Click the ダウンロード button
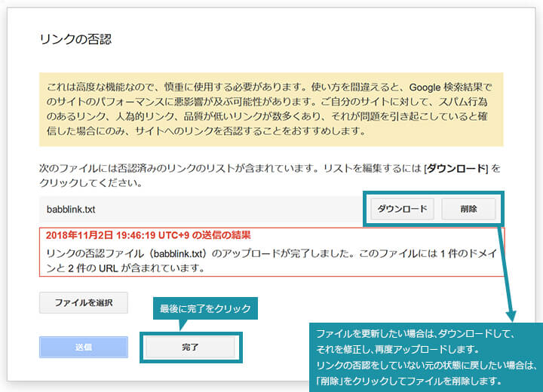This screenshot has width=543, height=392. [402, 209]
